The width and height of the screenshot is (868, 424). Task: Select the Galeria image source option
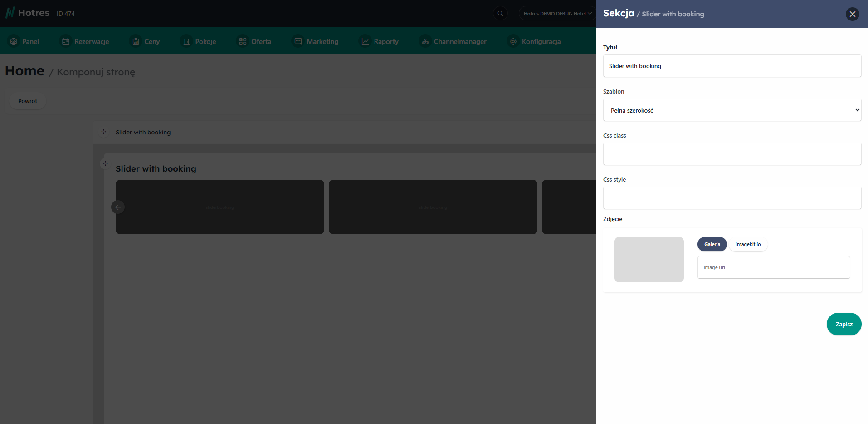coord(712,244)
